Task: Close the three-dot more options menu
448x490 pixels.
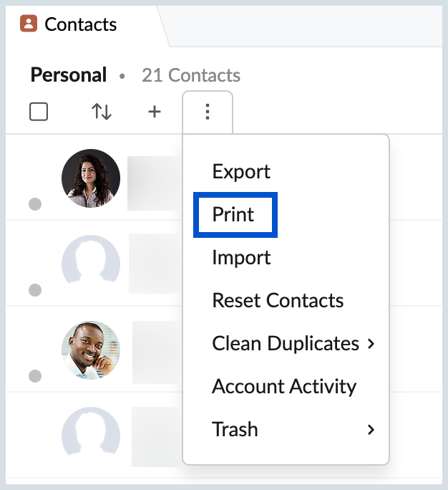Action: click(208, 112)
